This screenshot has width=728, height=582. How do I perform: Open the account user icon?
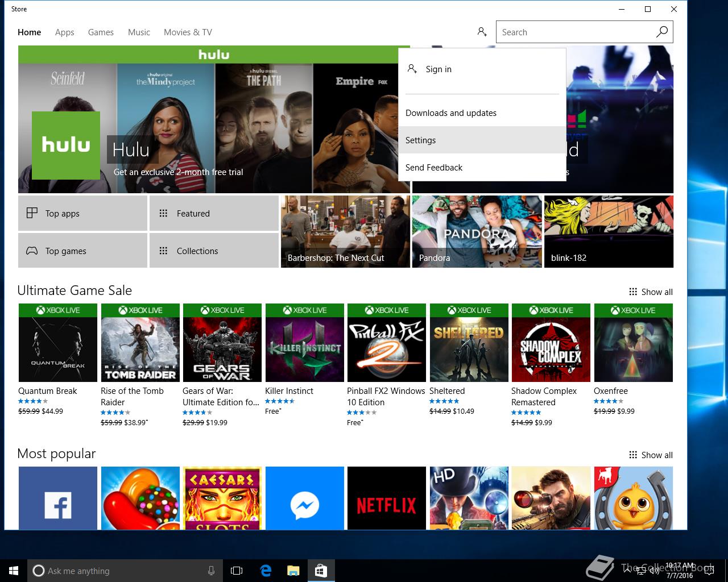[x=482, y=32]
